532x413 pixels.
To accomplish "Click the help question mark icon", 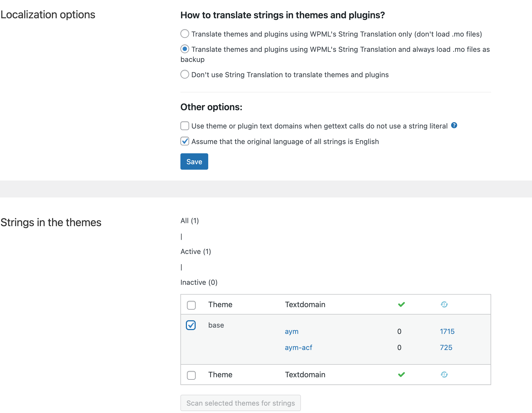I will pyautogui.click(x=454, y=125).
